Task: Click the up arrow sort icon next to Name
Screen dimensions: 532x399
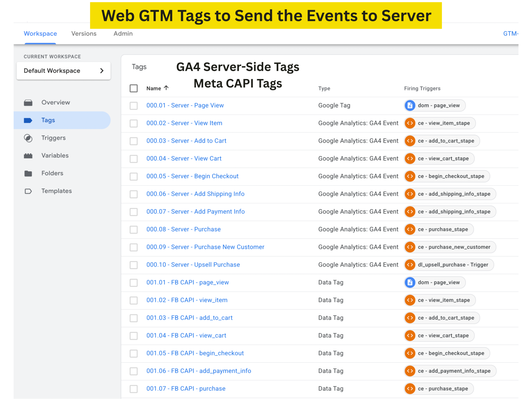Action: coord(166,88)
